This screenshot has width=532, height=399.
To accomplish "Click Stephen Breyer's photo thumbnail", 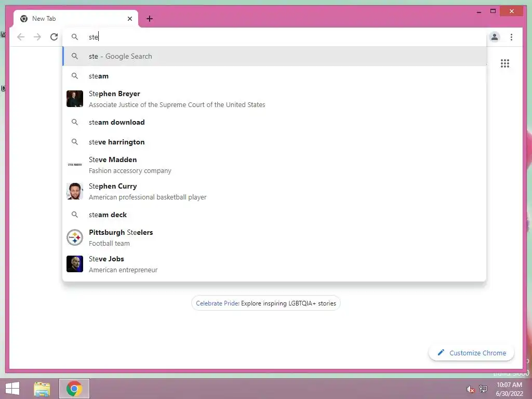I will click(75, 99).
